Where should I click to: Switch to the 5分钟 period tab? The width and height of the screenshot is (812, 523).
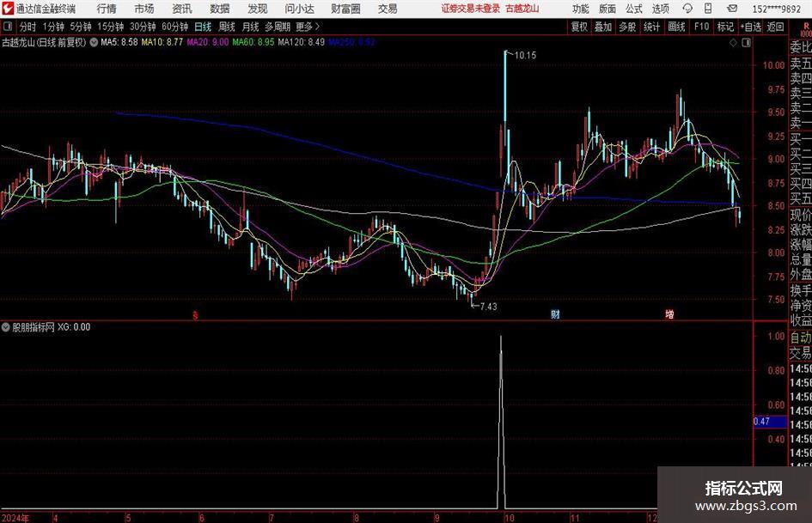[x=80, y=27]
